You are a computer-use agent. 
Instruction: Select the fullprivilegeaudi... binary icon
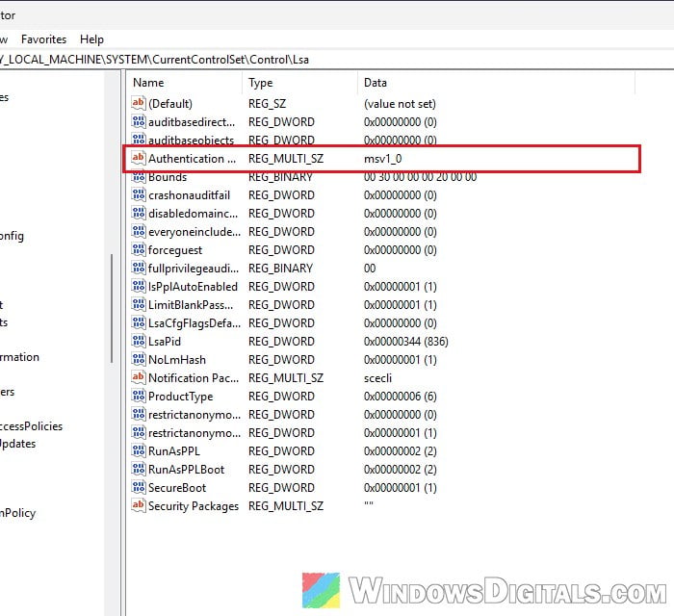click(x=139, y=268)
